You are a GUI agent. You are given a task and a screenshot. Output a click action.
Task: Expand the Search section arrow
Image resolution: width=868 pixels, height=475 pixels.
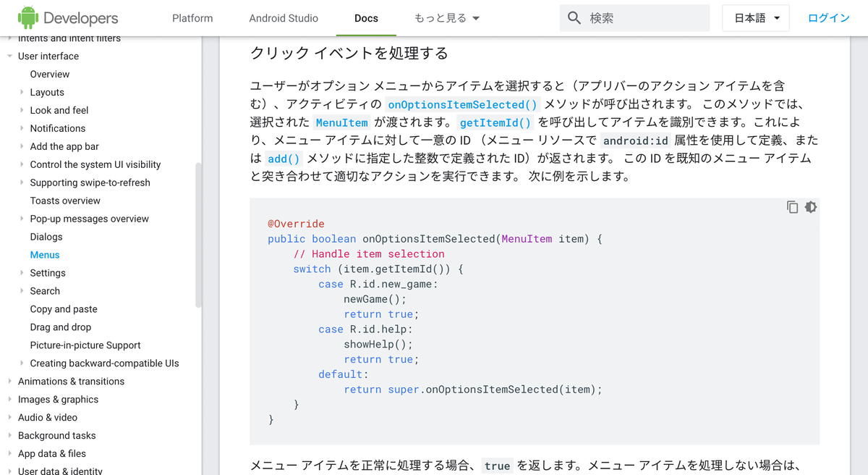[x=22, y=291]
